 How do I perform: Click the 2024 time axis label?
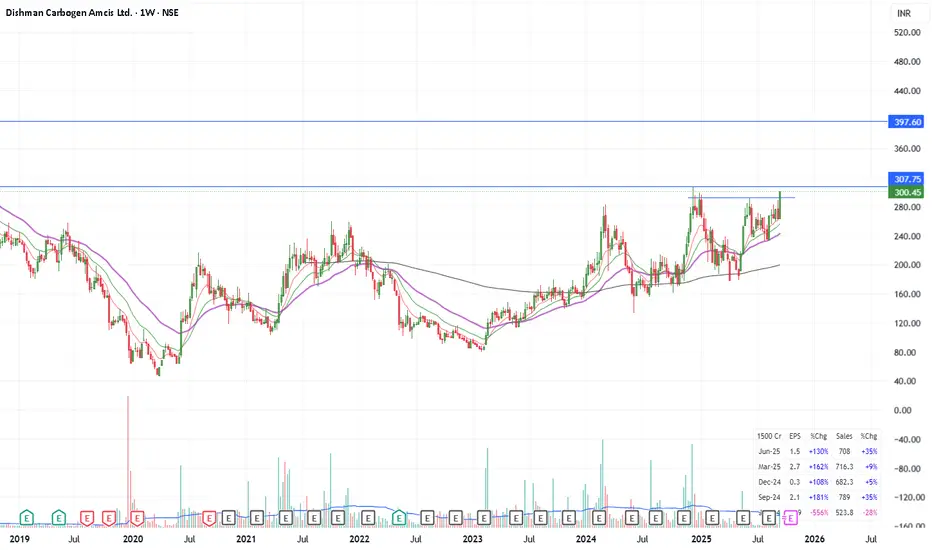tap(586, 539)
